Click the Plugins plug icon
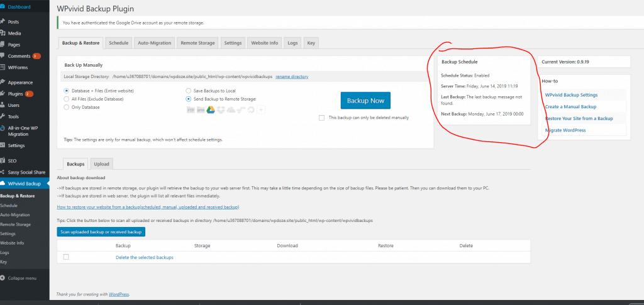 click(3, 94)
